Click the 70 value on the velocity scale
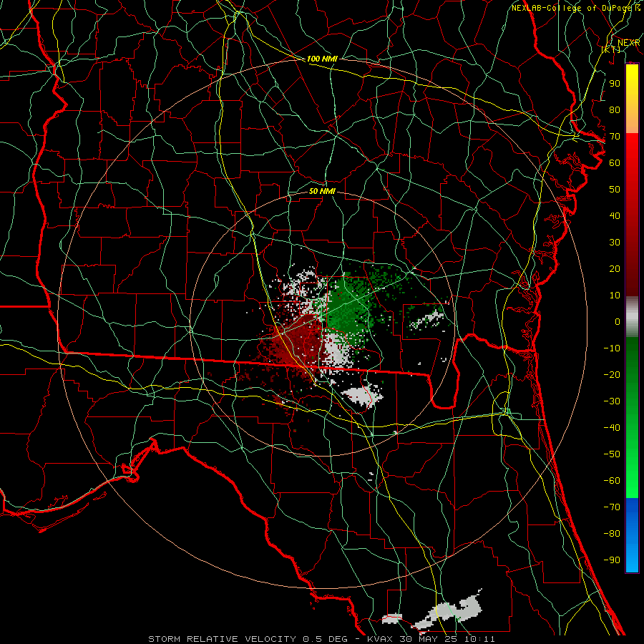The height and width of the screenshot is (644, 644). tap(615, 137)
